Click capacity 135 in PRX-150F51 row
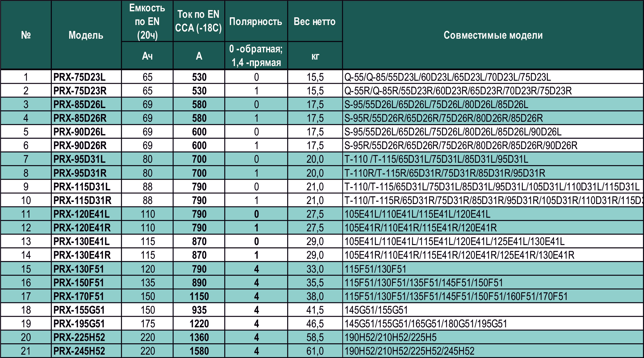Viewport: 644px width, 358px height. (147, 282)
